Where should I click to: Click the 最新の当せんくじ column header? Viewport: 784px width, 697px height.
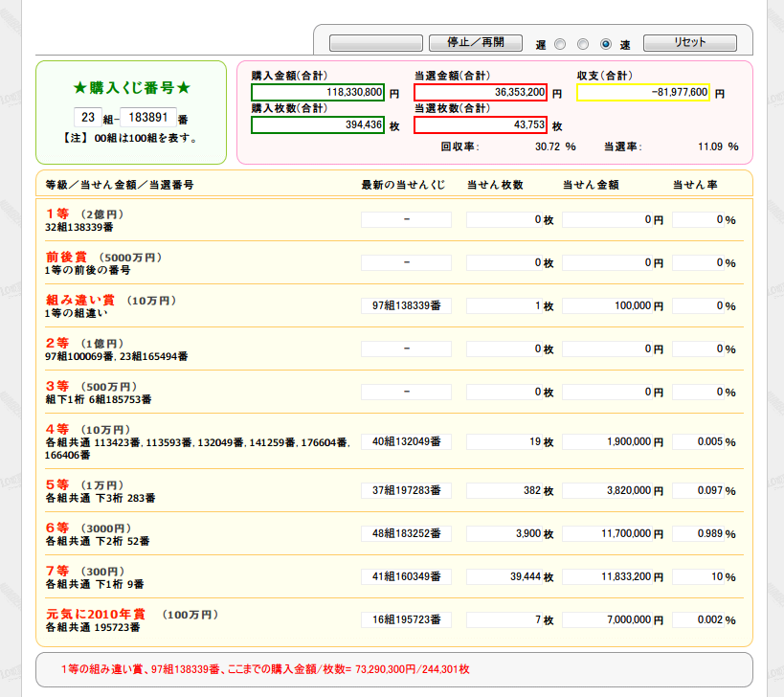pyautogui.click(x=403, y=186)
